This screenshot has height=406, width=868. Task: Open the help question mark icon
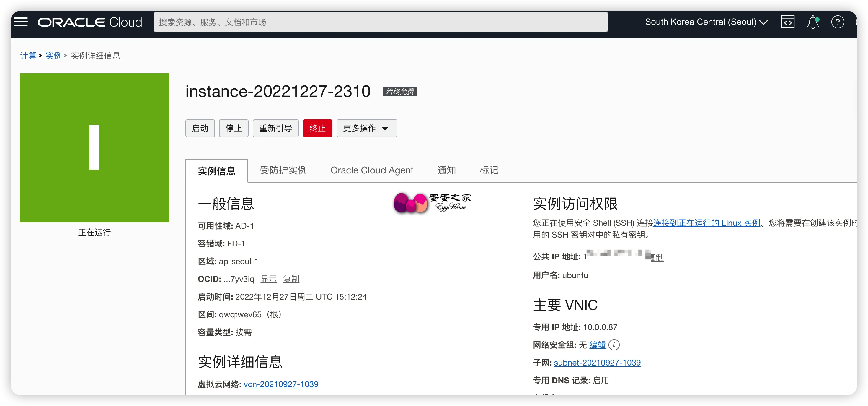[837, 22]
